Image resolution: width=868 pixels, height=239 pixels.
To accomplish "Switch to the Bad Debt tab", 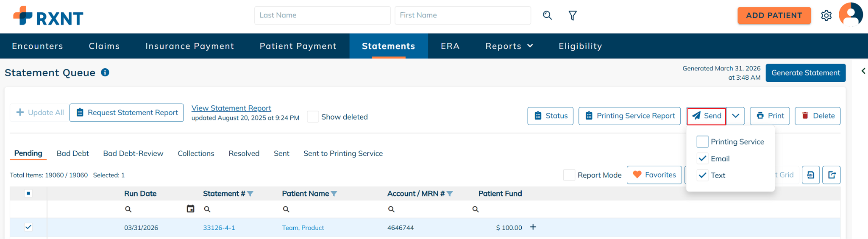I will (x=72, y=153).
